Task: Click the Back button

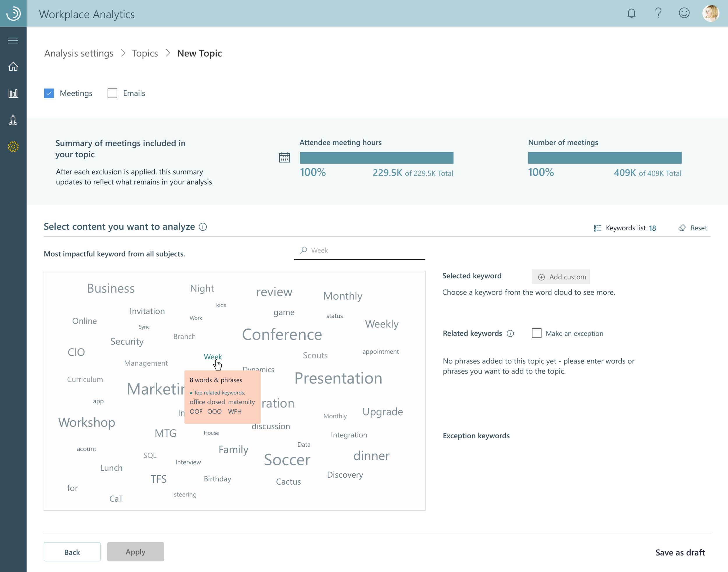Action: [x=72, y=552]
